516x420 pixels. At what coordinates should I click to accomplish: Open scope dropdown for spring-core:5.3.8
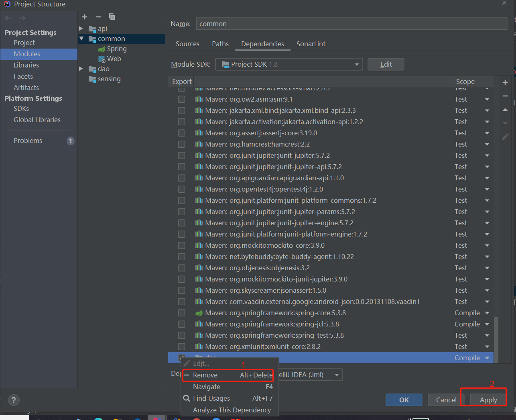click(x=487, y=313)
